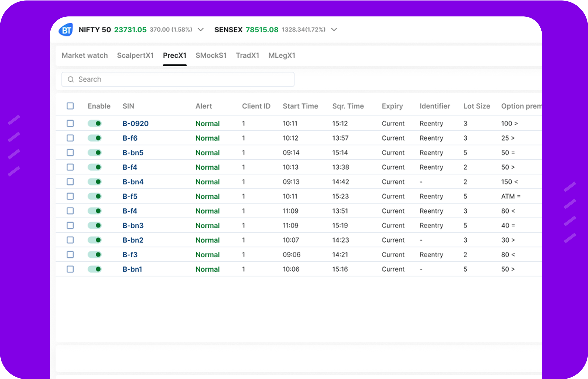Viewport: 588px width, 379px height.
Task: Open the B-0920 SIN link
Action: point(135,124)
